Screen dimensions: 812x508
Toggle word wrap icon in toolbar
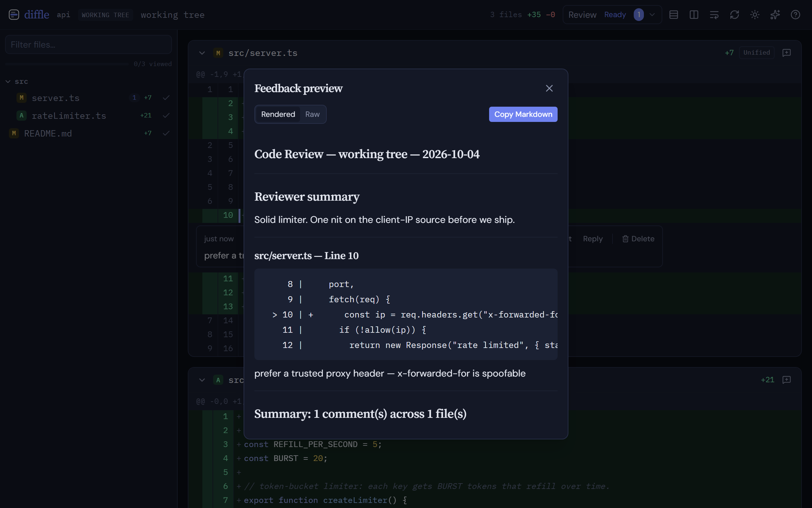pyautogui.click(x=714, y=15)
